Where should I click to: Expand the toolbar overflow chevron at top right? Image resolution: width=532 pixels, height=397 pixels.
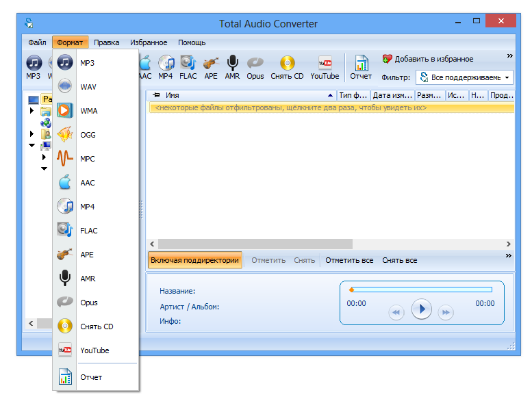click(509, 55)
